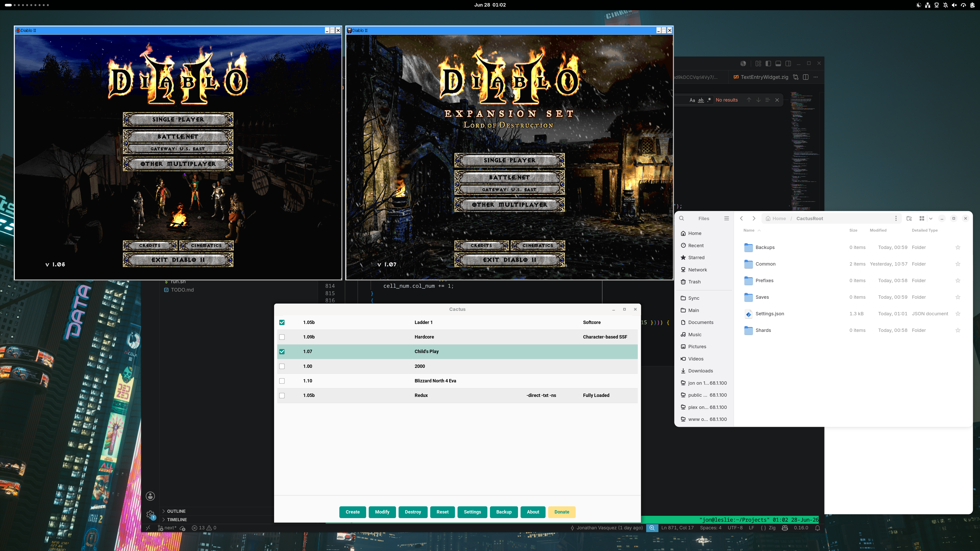The image size is (980, 551).
Task: Open search in Files window
Action: coord(682,218)
